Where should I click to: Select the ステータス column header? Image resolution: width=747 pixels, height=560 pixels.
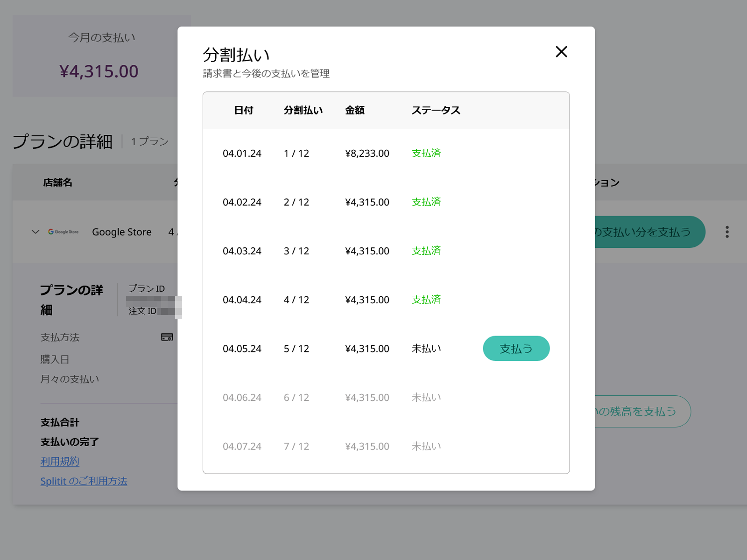click(x=436, y=111)
